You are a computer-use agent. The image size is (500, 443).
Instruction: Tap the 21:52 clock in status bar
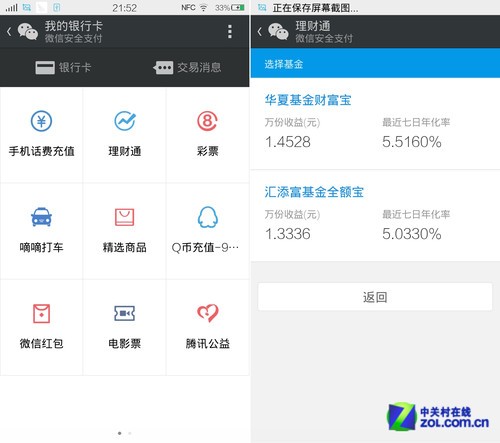124,8
